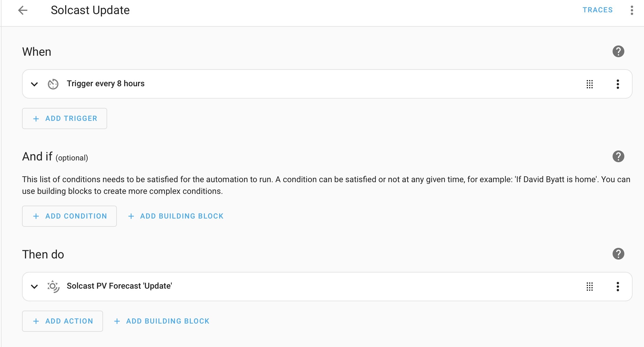Click the Add Condition button
Image resolution: width=644 pixels, height=347 pixels.
(x=69, y=216)
